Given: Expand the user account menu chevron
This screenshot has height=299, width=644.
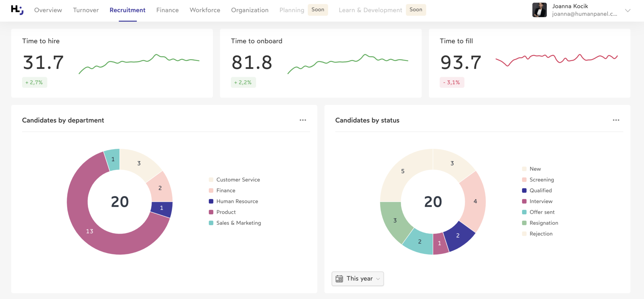Looking at the screenshot, I should (628, 10).
